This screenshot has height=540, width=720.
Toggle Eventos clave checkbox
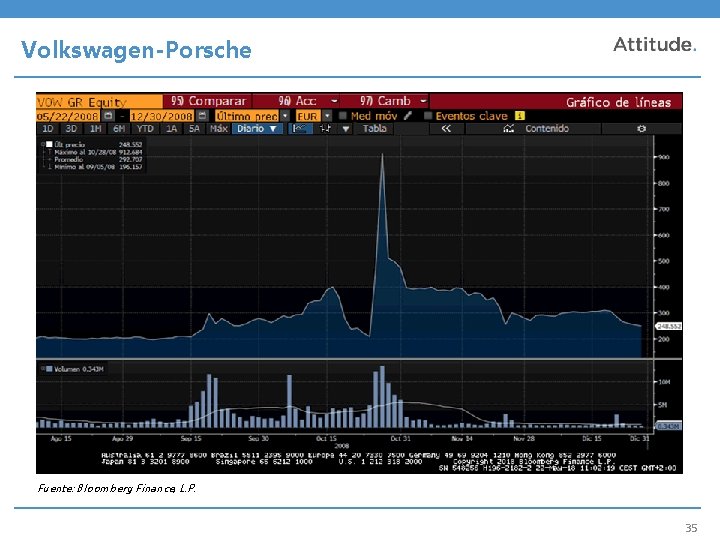coord(428,116)
